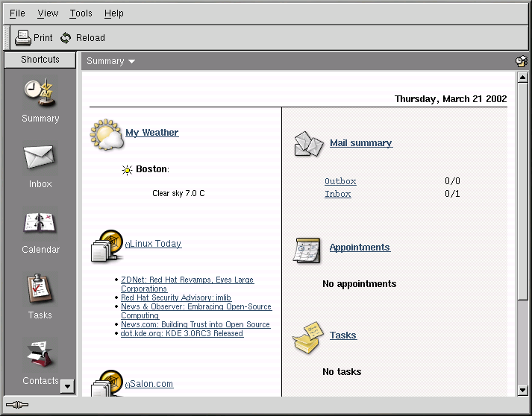
Task: Open the Linux Today news link
Action: pos(155,244)
